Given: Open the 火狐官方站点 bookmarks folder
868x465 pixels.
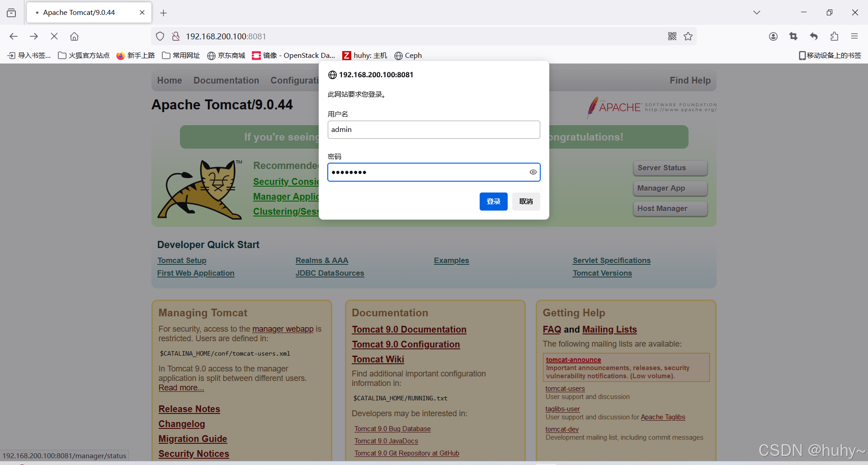Looking at the screenshot, I should (x=84, y=55).
